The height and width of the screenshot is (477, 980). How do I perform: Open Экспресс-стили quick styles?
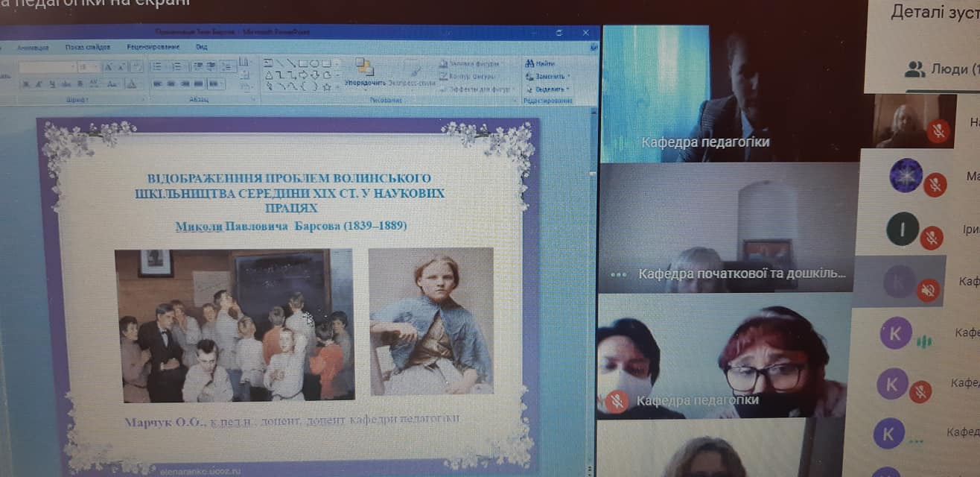click(x=413, y=75)
